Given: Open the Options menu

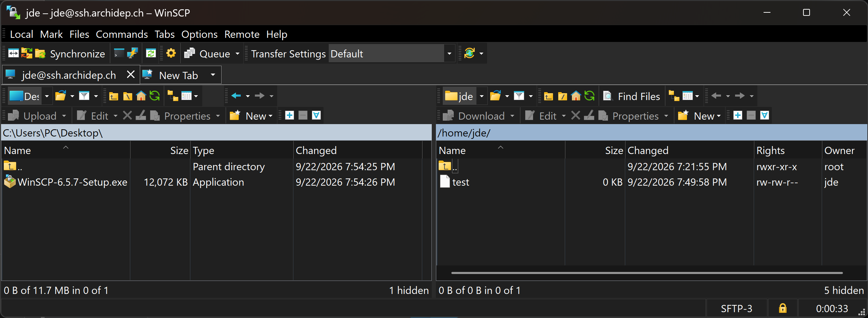Looking at the screenshot, I should (x=200, y=34).
